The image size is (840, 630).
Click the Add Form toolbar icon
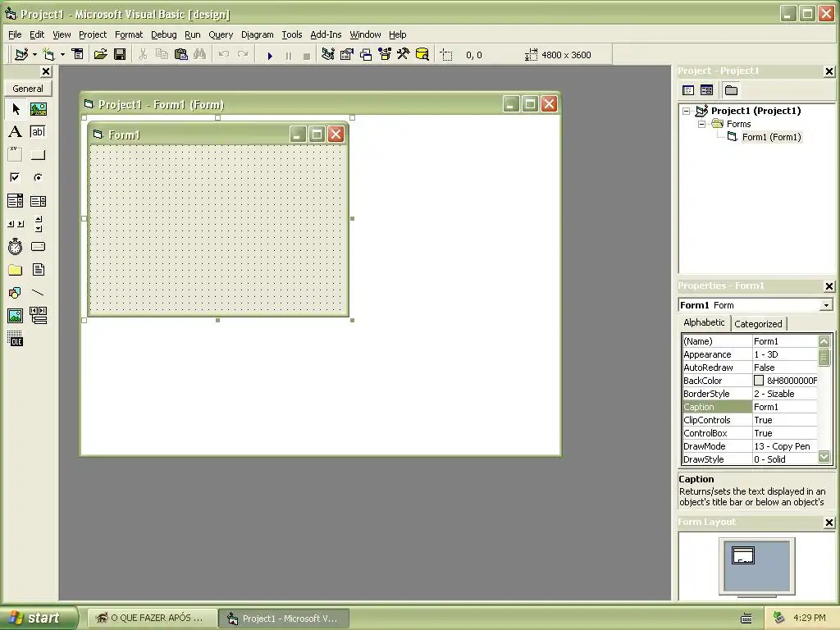48,55
